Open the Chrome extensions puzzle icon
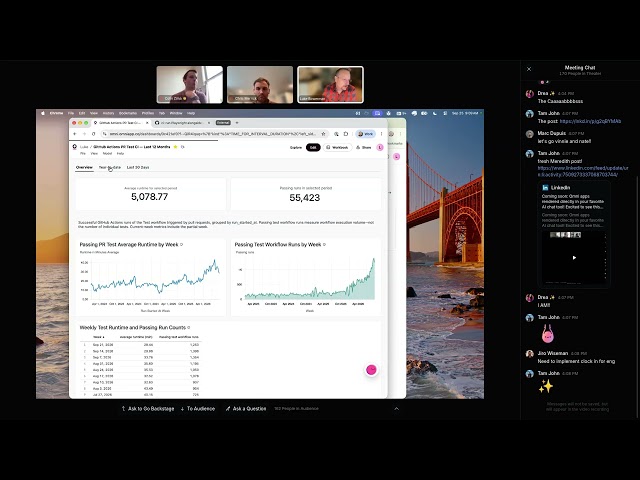 [346, 134]
